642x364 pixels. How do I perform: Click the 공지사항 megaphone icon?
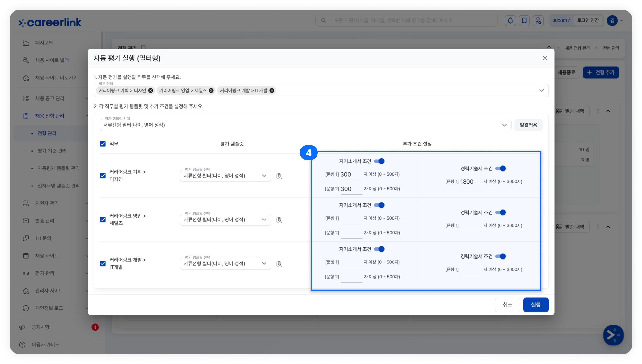pyautogui.click(x=22, y=327)
